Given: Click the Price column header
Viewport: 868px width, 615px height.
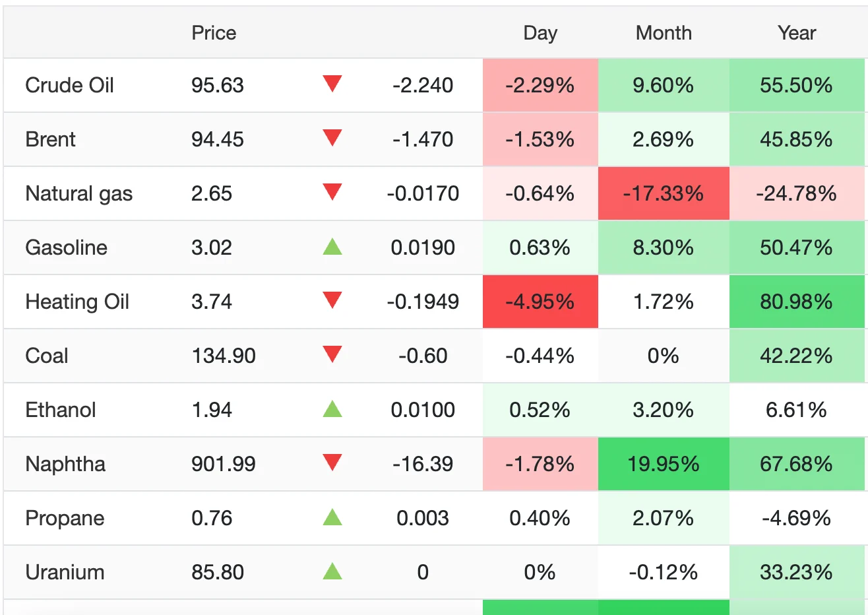Looking at the screenshot, I should (x=214, y=33).
